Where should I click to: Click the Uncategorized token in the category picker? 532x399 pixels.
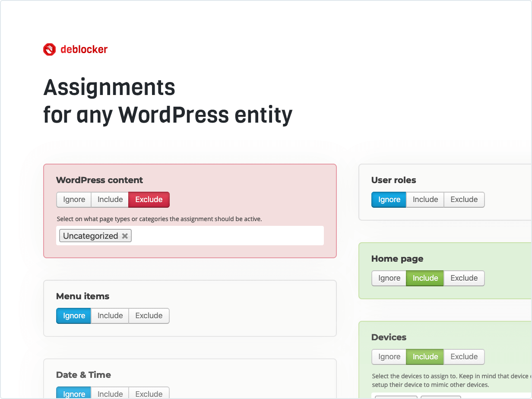tap(91, 235)
